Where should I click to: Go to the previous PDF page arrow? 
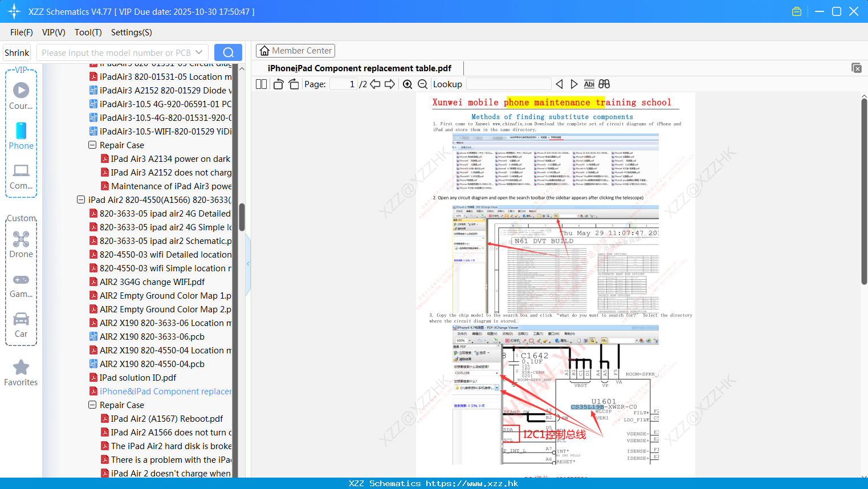[375, 84]
